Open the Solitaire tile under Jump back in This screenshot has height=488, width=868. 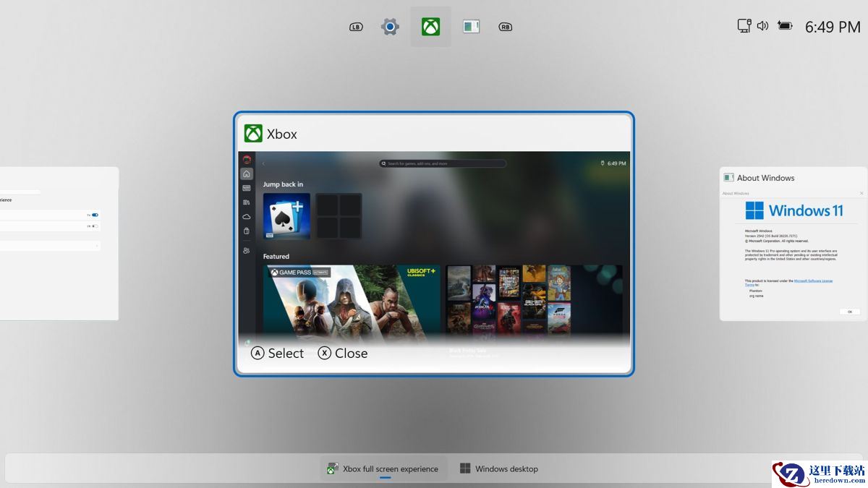click(286, 216)
